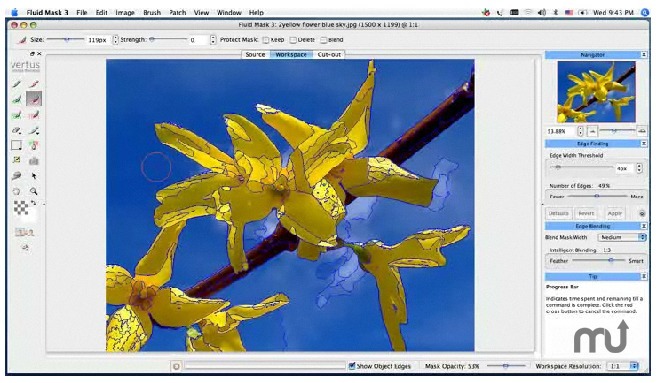Select the gray smudge tool left of arrow
Screen dimensions: 659x383
[16, 176]
